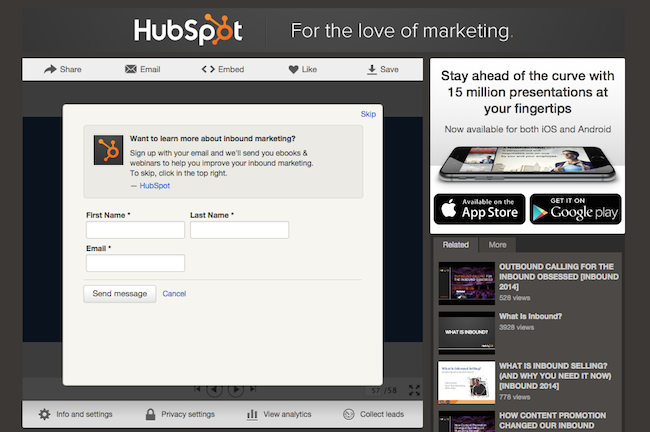650x432 pixels.
Task: Click '3928 views' text
Action: [x=517, y=327]
